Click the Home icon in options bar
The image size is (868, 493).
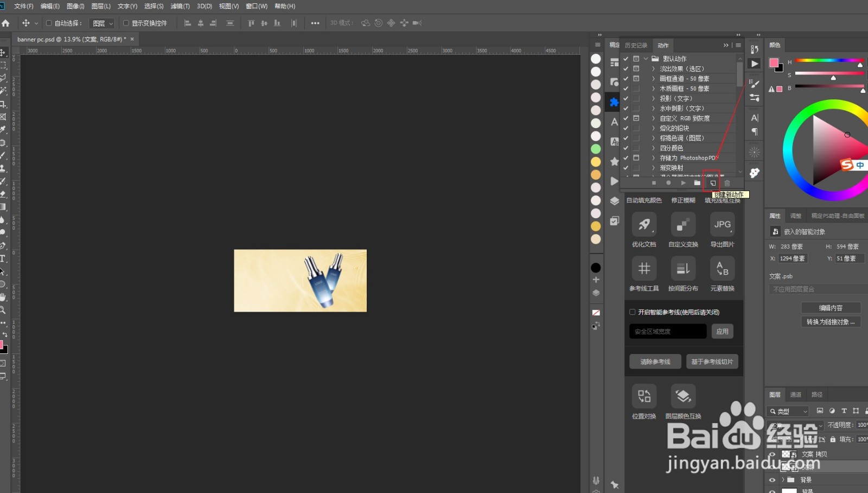[6, 23]
